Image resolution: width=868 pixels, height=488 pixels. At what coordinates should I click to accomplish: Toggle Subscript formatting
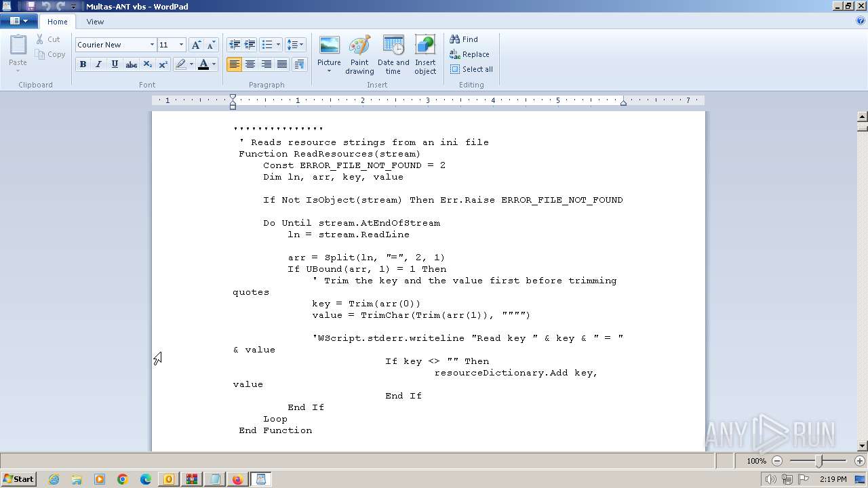click(x=147, y=64)
